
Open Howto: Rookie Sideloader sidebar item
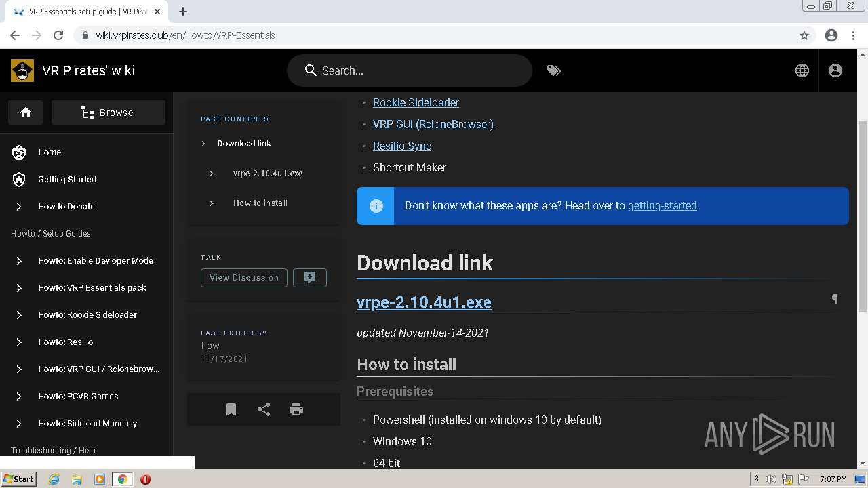pos(87,315)
